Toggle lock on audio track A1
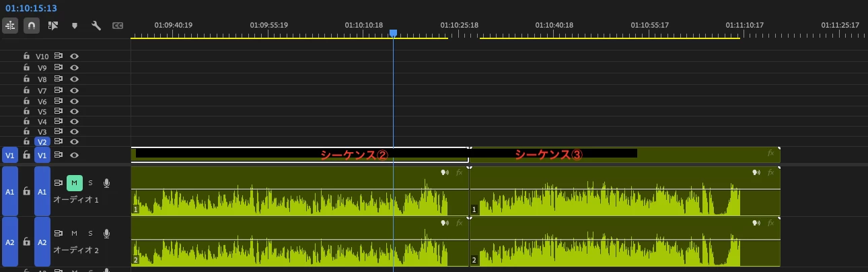868x272 pixels. pos(26,191)
